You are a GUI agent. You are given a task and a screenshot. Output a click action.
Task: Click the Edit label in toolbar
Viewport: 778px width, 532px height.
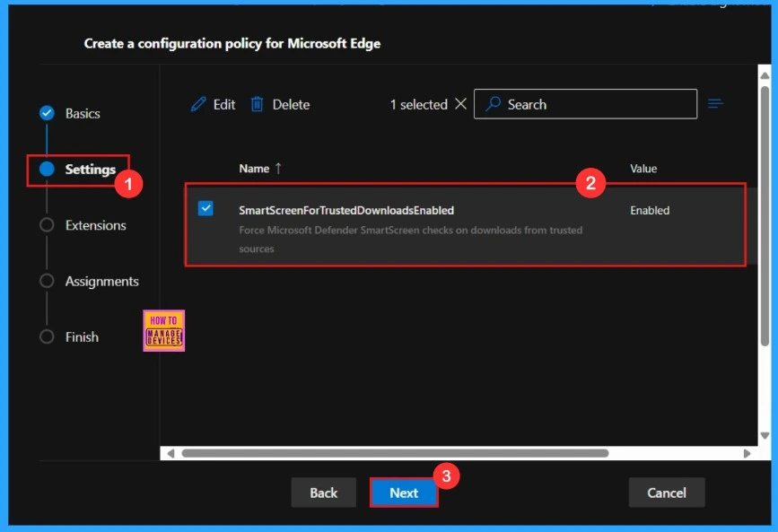point(224,105)
